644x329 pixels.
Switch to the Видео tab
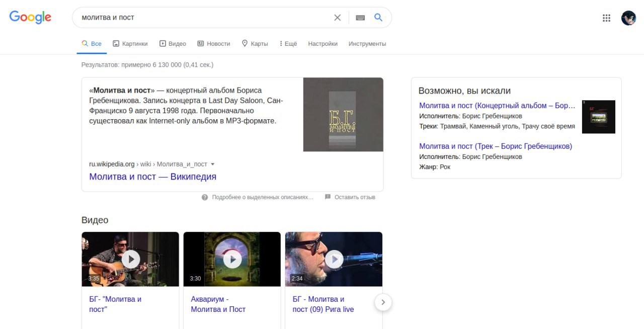click(x=173, y=44)
